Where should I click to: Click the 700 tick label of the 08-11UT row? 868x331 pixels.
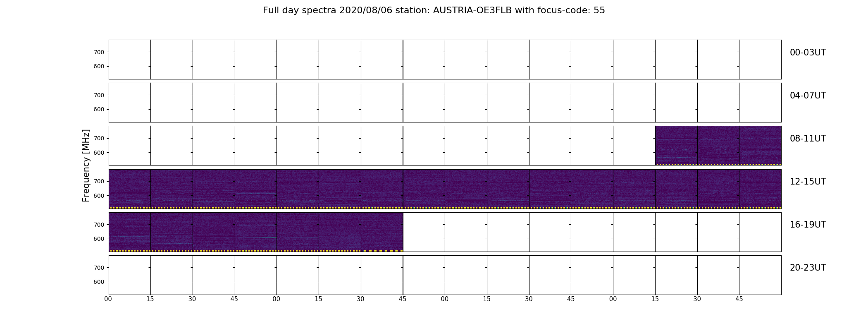pyautogui.click(x=99, y=138)
